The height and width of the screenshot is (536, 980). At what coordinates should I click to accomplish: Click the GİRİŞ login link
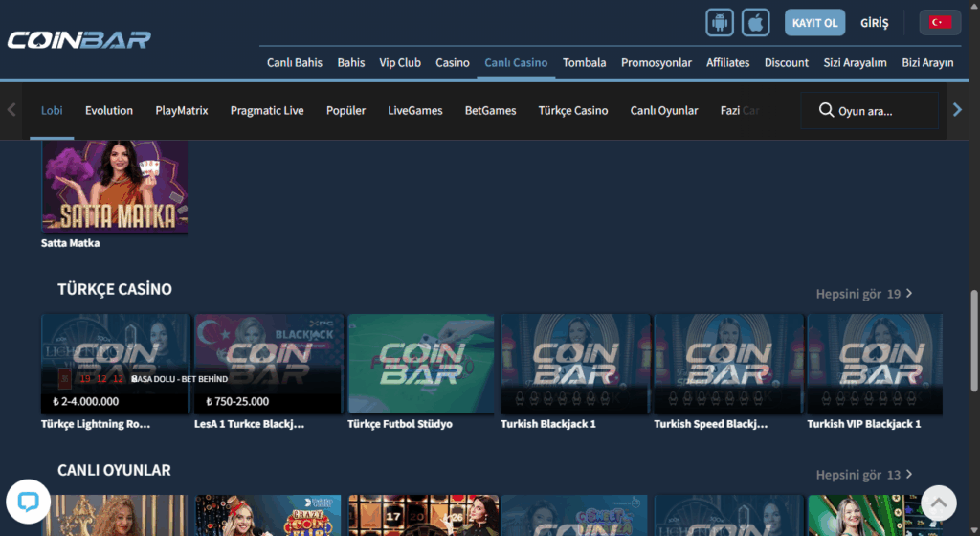[874, 23]
